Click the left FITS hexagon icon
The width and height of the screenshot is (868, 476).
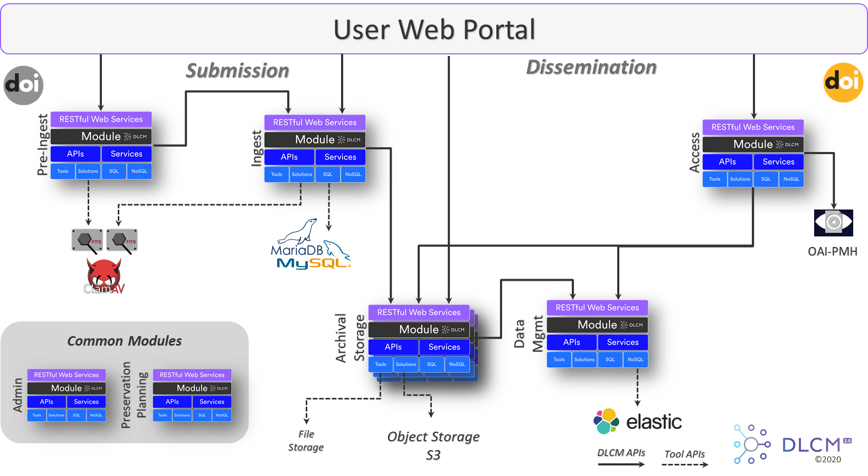point(86,240)
